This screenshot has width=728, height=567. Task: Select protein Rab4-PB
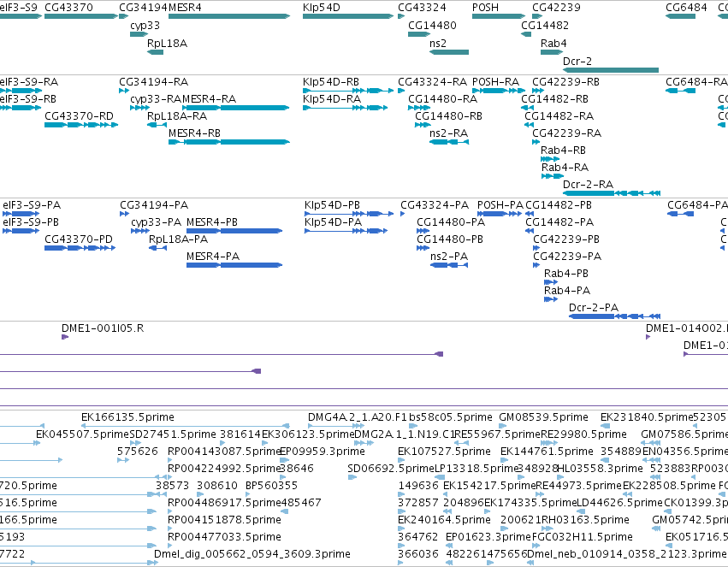coord(551,282)
